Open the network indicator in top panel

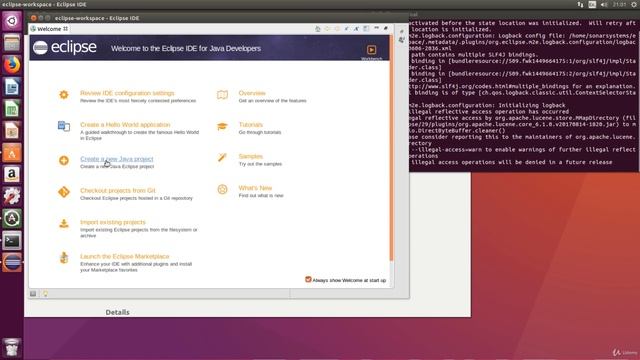pyautogui.click(x=580, y=4)
